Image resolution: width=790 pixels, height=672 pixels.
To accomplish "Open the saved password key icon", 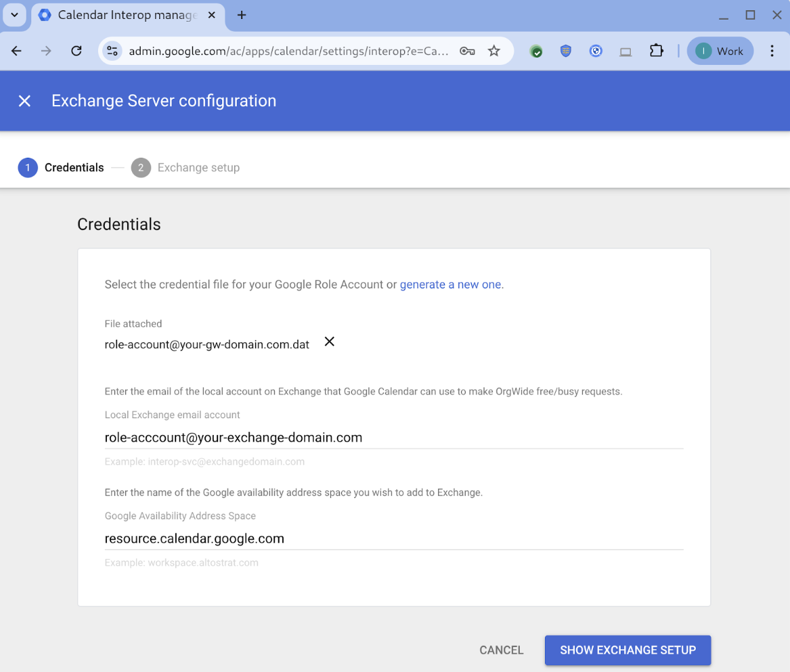I will pyautogui.click(x=467, y=51).
